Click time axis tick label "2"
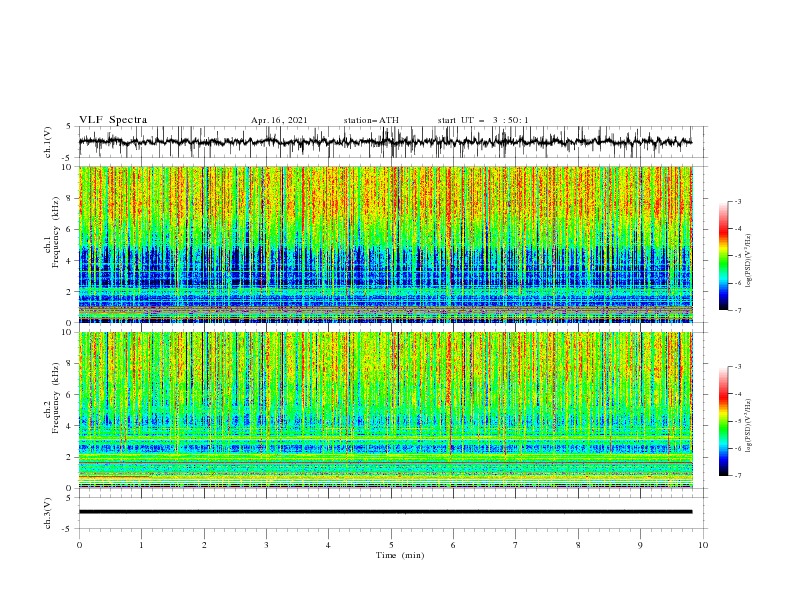 pyautogui.click(x=204, y=545)
